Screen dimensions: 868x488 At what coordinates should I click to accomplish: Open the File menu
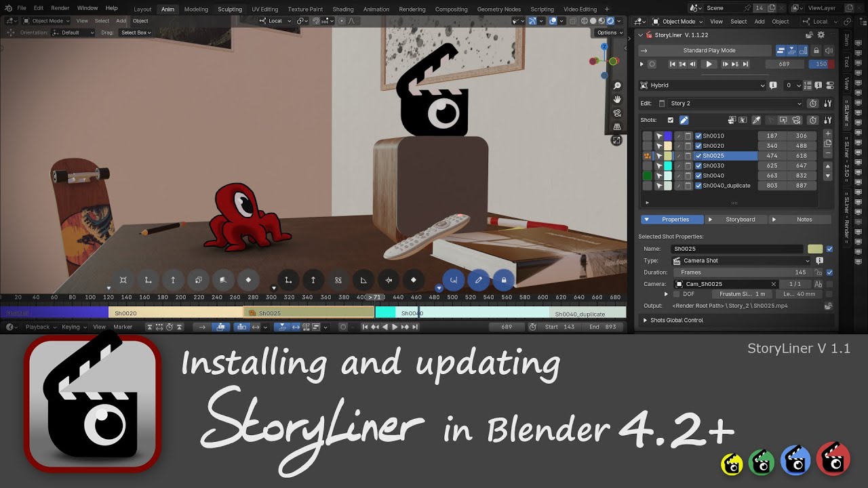22,8
